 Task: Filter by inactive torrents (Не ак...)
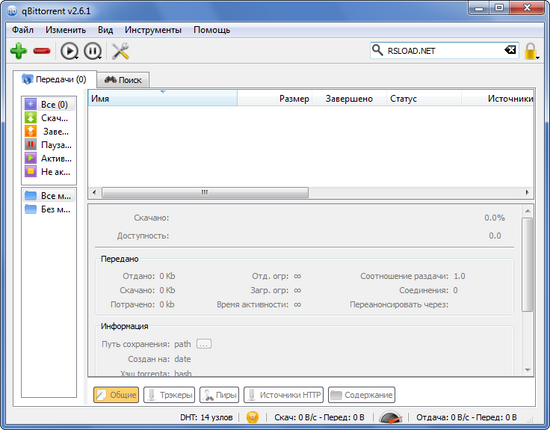[x=49, y=172]
